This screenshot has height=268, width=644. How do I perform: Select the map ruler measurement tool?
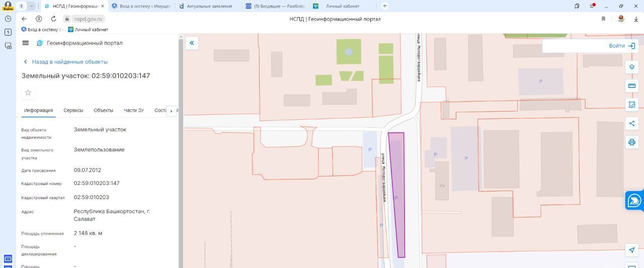point(632,86)
